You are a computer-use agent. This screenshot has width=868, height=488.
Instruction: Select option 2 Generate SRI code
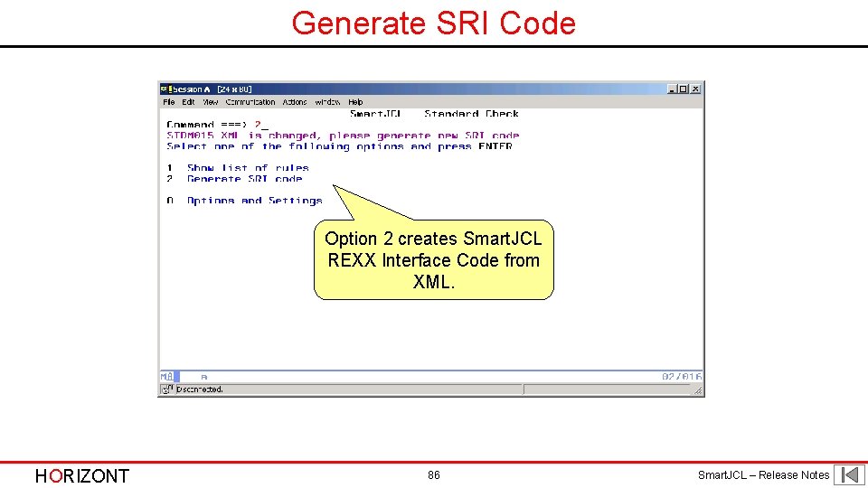234,179
